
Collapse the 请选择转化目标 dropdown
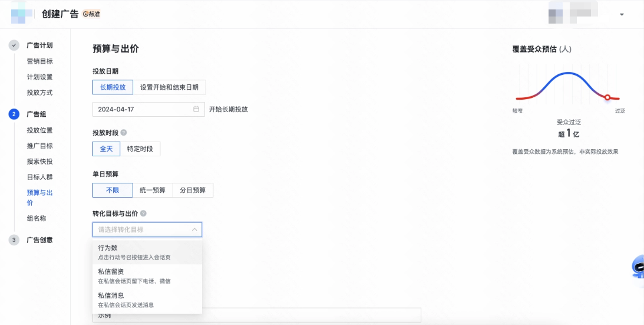click(194, 229)
